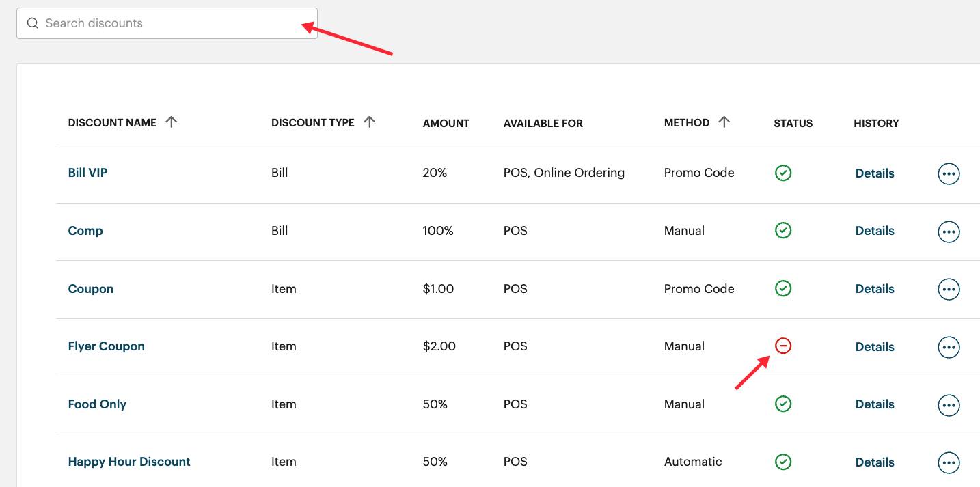Sort table by Method arrow
The image size is (980, 487).
pos(724,122)
